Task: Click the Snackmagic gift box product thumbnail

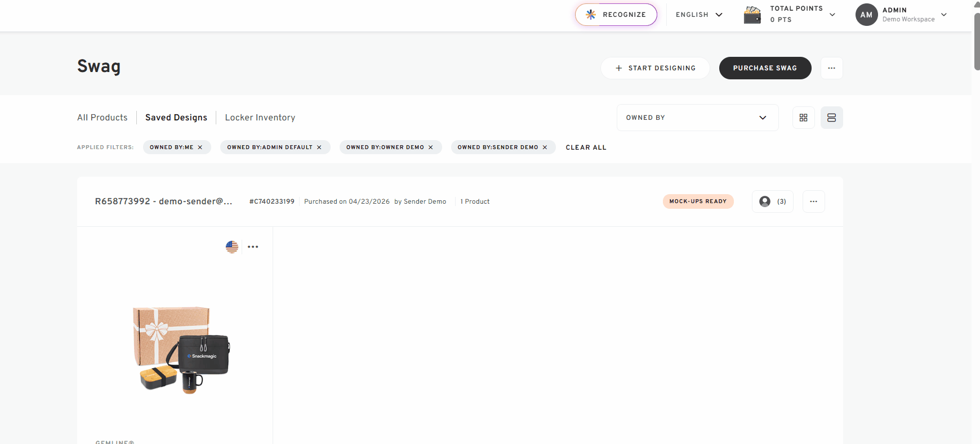Action: (x=181, y=349)
